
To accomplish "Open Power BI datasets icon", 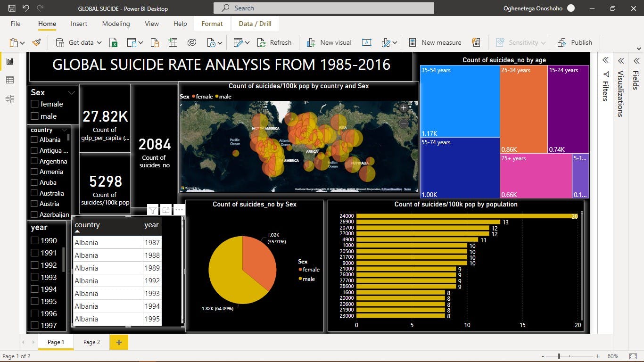I will [132, 42].
